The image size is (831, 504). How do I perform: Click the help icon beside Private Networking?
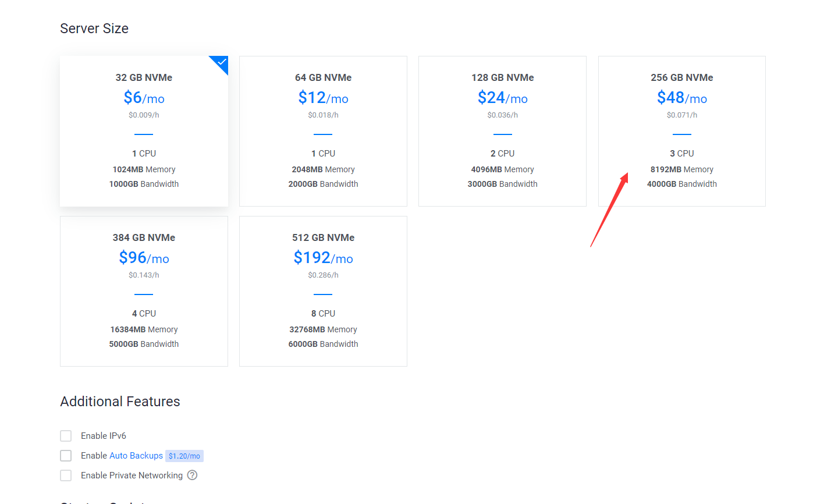click(x=192, y=475)
